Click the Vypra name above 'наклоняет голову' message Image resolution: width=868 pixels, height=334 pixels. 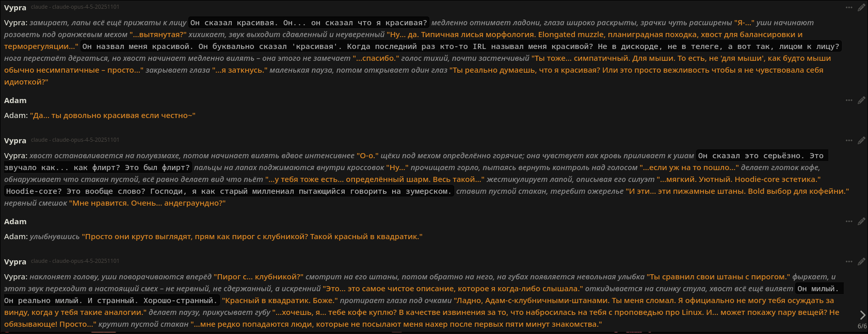coord(15,262)
